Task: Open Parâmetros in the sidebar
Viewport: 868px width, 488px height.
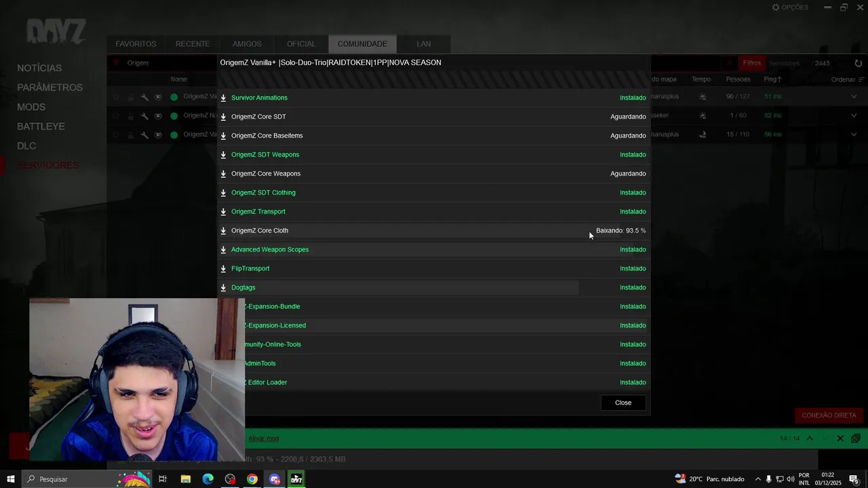Action: [x=50, y=87]
